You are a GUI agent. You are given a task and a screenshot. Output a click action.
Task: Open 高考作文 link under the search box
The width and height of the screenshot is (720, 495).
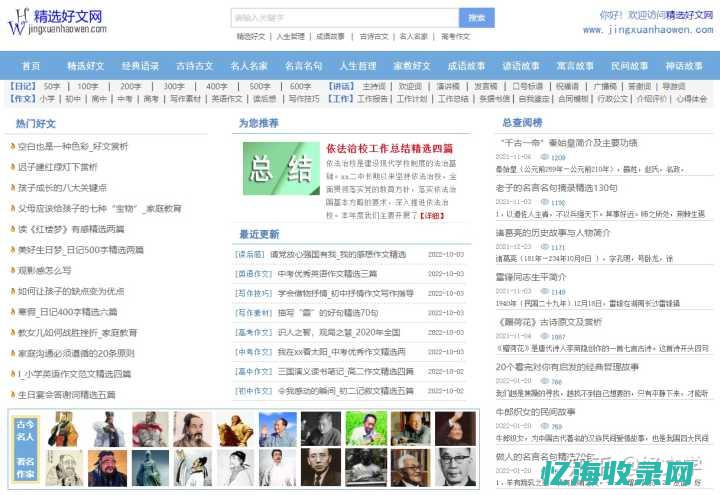(455, 37)
